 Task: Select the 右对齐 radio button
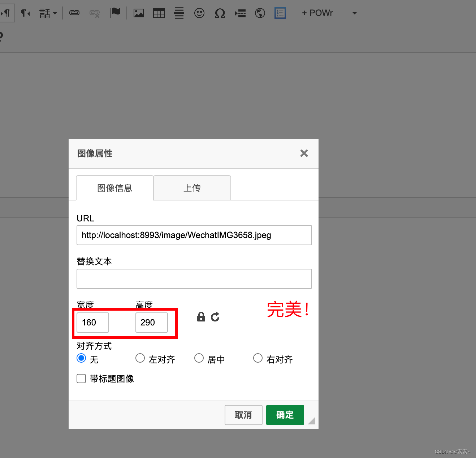tap(258, 358)
